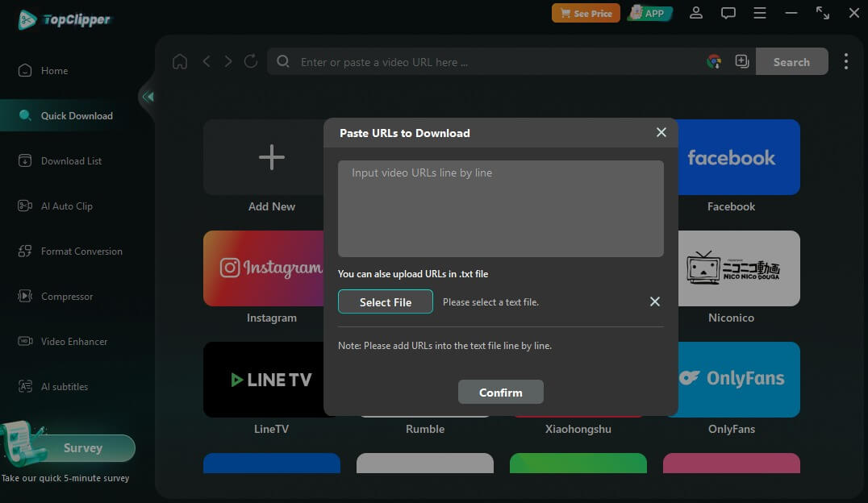Click the Chrome browser icon in URL bar
Screen dimensions: 868x503
714,61
